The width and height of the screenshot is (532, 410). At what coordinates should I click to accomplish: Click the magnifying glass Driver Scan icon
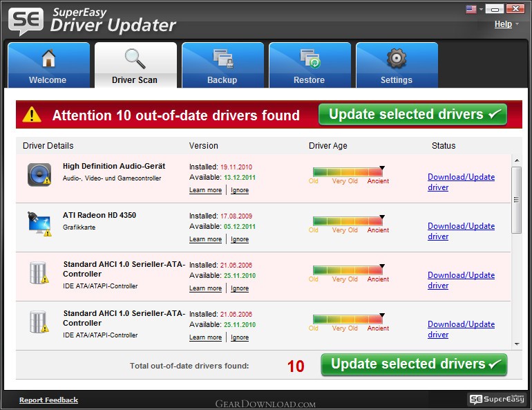point(135,58)
